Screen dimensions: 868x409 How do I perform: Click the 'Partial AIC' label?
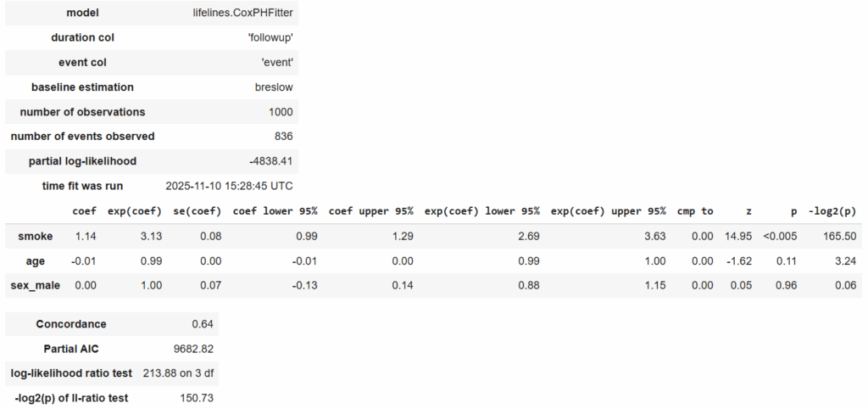click(71, 349)
